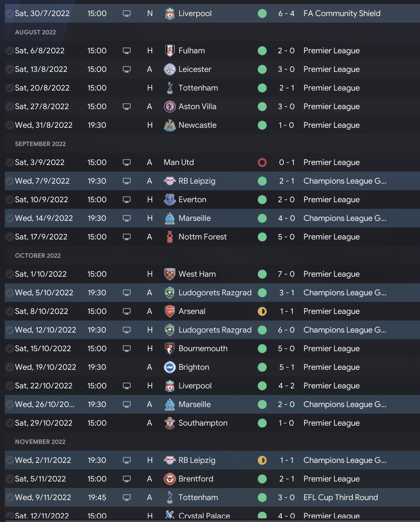The width and height of the screenshot is (420, 522).
Task: Click the Leicester club badge icon
Action: 169,69
